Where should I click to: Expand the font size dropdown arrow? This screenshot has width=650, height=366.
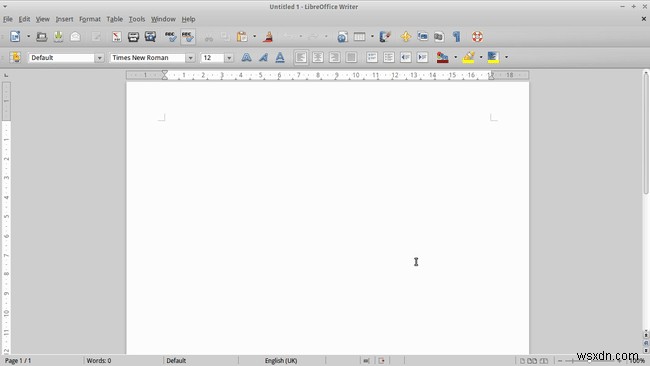tap(229, 58)
